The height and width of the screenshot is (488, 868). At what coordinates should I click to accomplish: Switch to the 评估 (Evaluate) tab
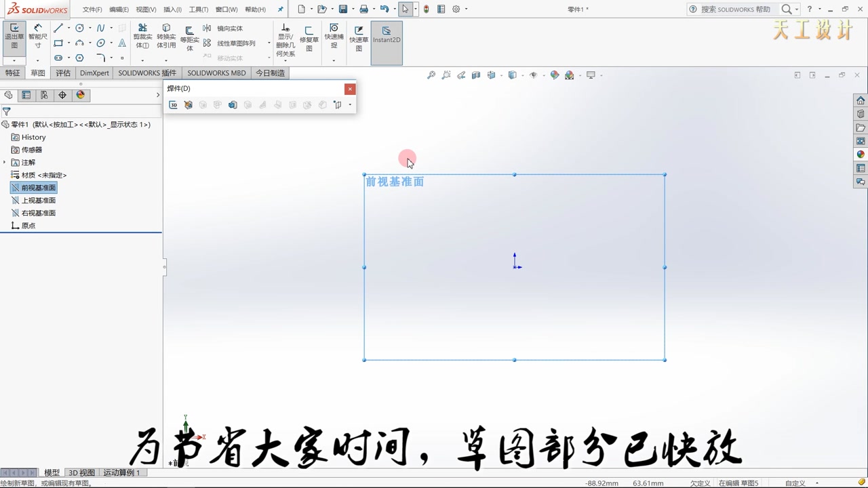[x=63, y=73]
